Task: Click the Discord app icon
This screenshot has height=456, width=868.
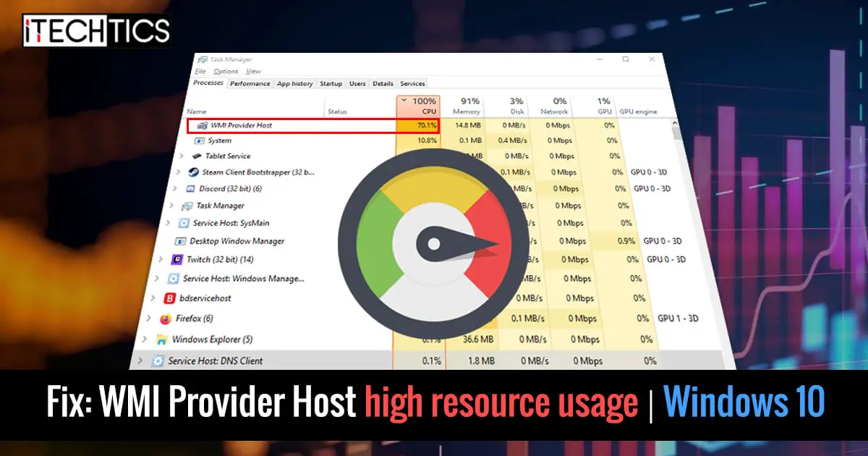Action: [191, 188]
